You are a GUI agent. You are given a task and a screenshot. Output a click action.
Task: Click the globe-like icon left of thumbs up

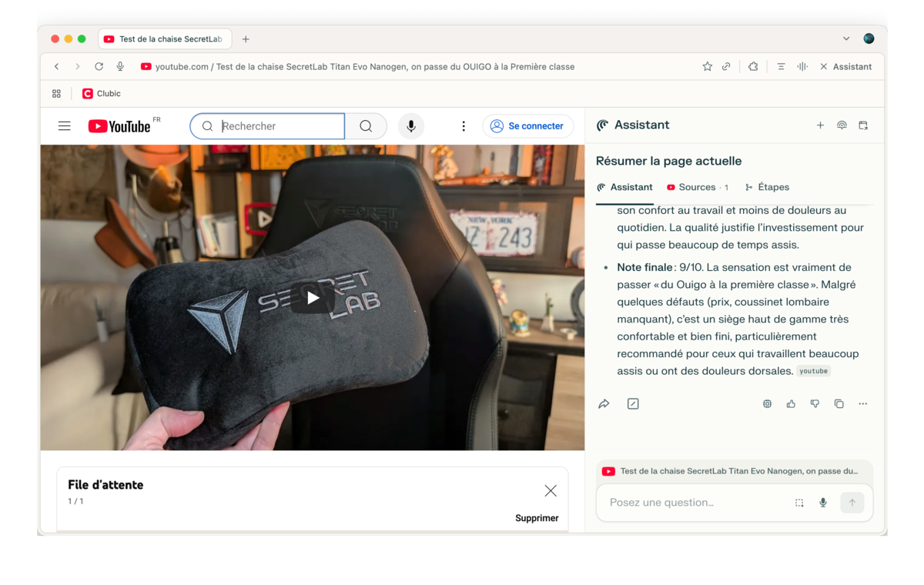click(x=767, y=404)
